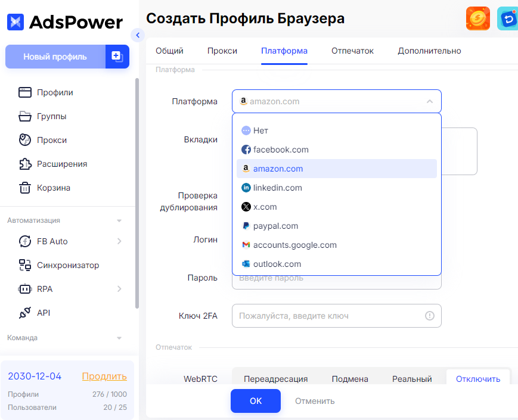This screenshot has width=518, height=420.
Task: Click the Пароль input field
Action: 337,282
